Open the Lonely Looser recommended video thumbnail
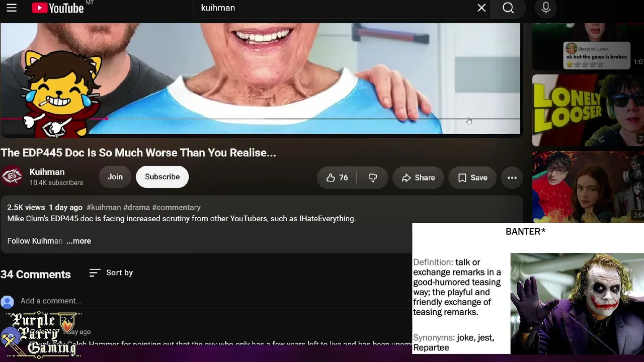This screenshot has width=644, height=362. [588, 111]
